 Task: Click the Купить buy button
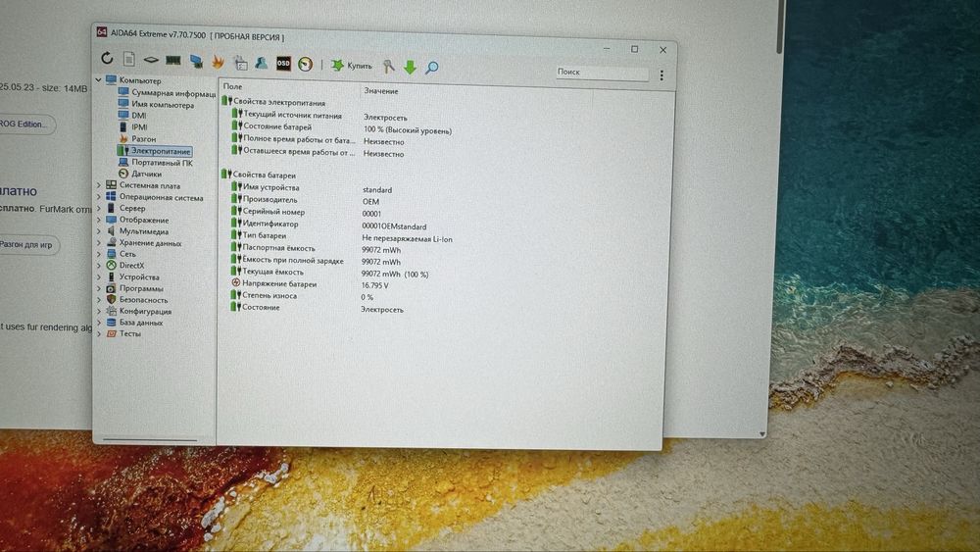(x=351, y=65)
